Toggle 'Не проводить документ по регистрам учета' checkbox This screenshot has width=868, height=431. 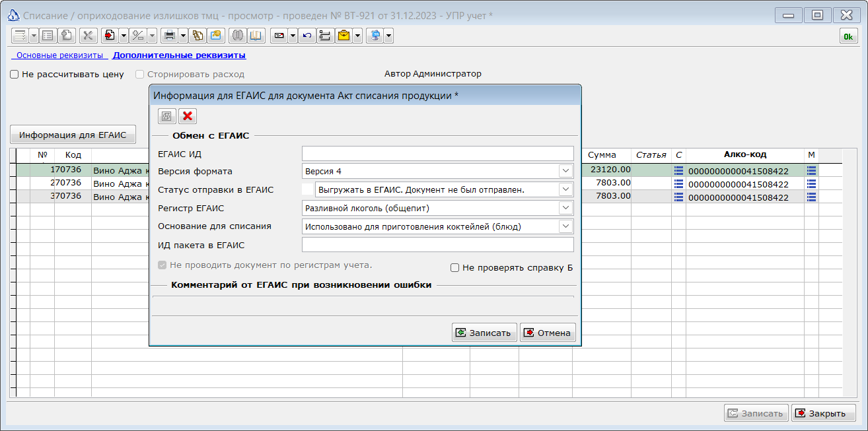pos(163,265)
